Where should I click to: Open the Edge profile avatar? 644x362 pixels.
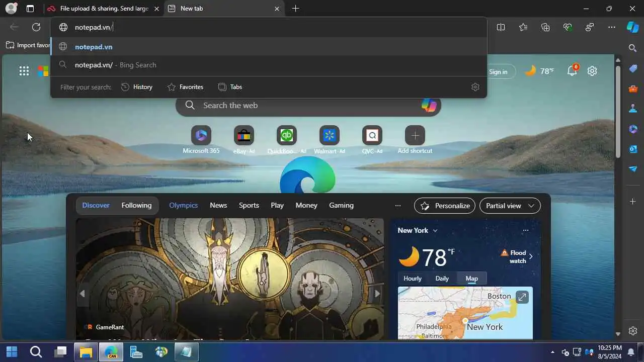11,8
